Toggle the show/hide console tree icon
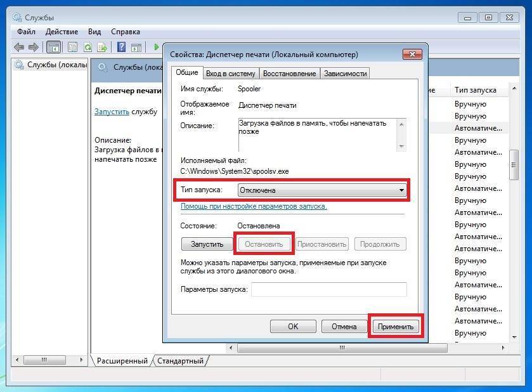The width and height of the screenshot is (532, 392). coord(54,47)
